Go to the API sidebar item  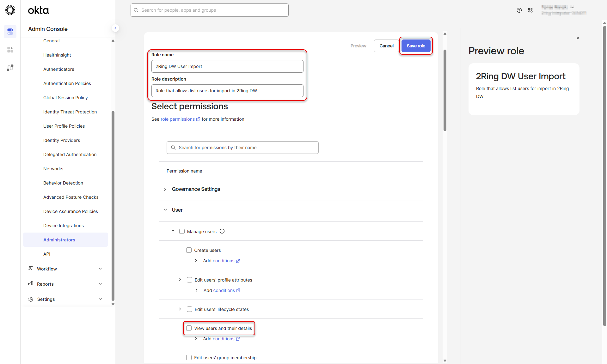tap(47, 254)
